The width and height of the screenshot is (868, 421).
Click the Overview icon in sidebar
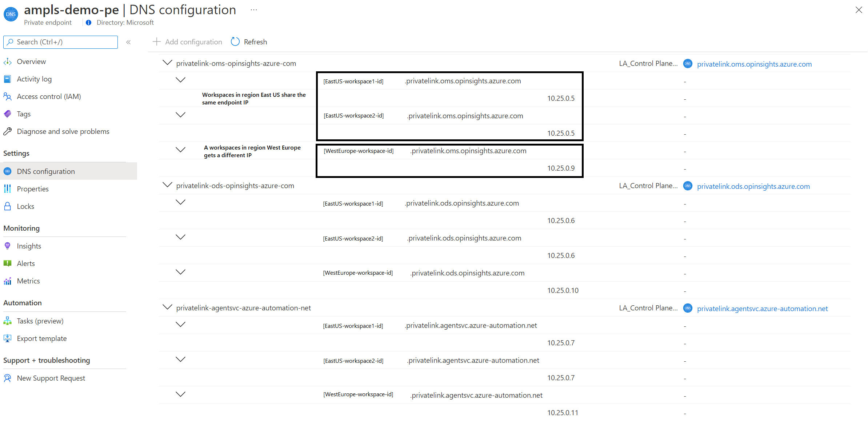click(7, 62)
